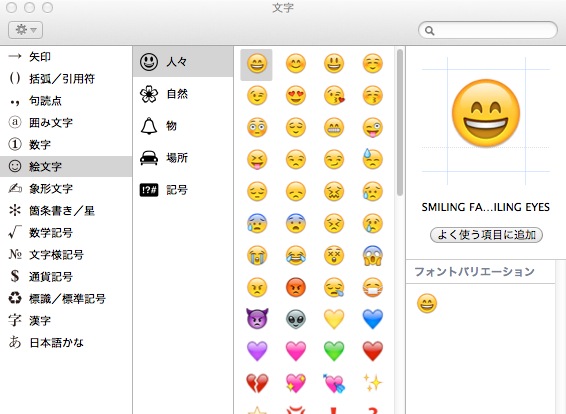Pick the winking face emoji
This screenshot has width=566, height=414.
coord(257,96)
